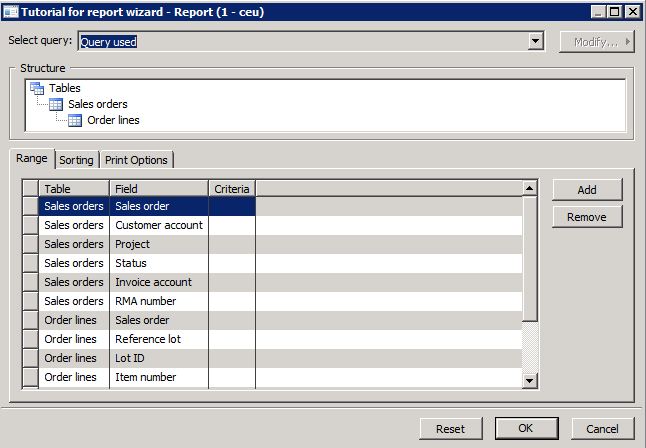Click the 'Project' field cell
This screenshot has width=646, height=448.
click(159, 244)
